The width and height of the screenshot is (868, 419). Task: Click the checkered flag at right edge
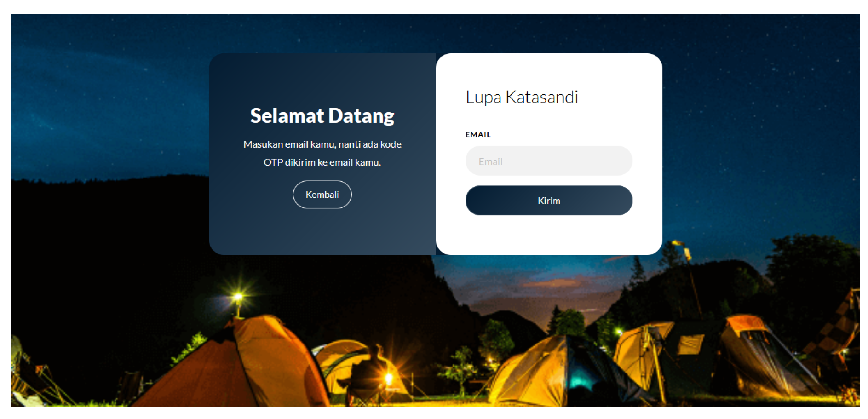click(839, 327)
